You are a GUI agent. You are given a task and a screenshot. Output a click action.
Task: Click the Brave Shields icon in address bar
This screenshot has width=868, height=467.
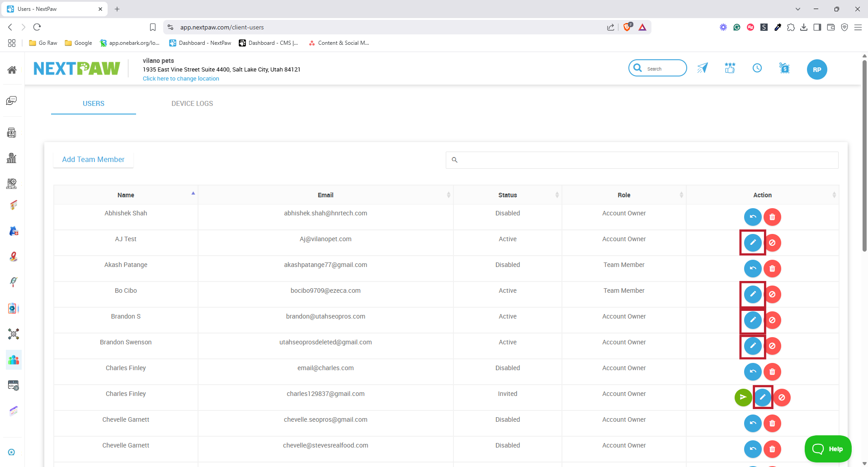627,27
